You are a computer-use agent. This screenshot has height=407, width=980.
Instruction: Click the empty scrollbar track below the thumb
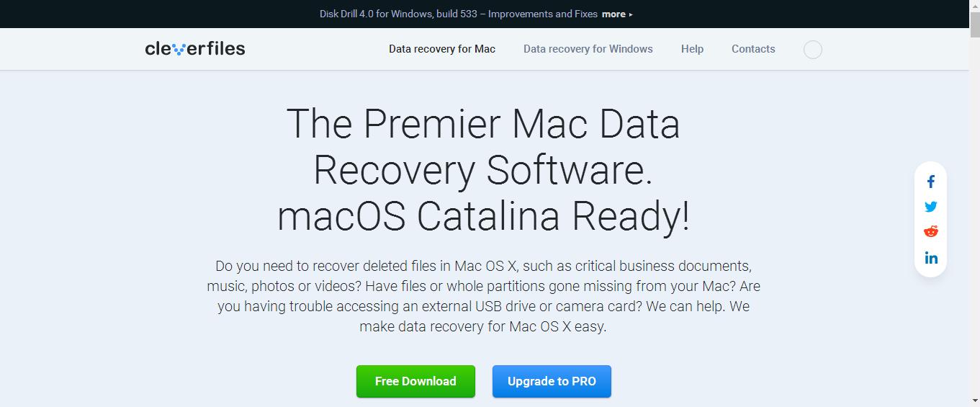pyautogui.click(x=974, y=216)
